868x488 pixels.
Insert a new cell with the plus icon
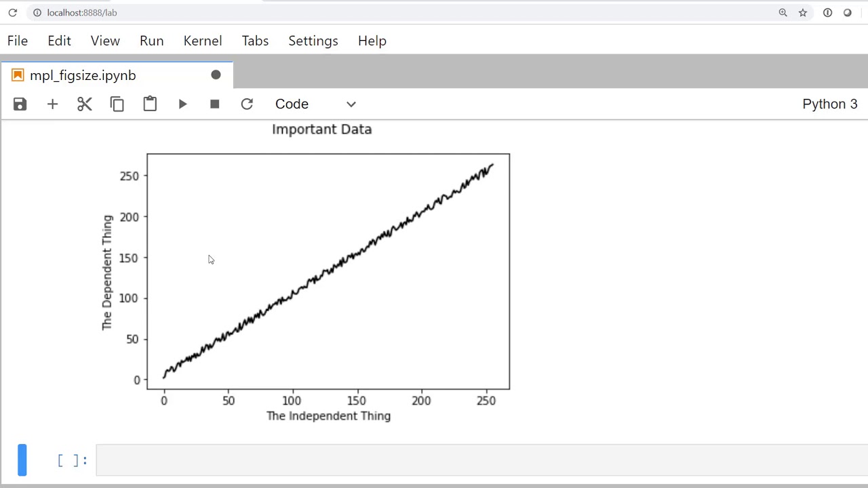click(52, 104)
